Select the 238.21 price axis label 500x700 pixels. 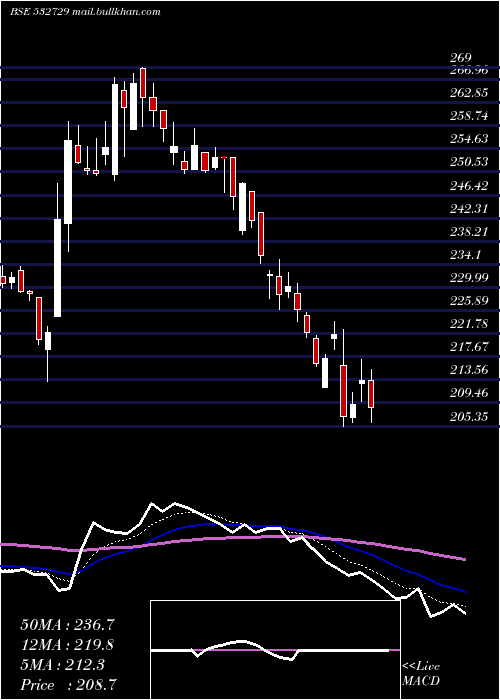coord(469,232)
